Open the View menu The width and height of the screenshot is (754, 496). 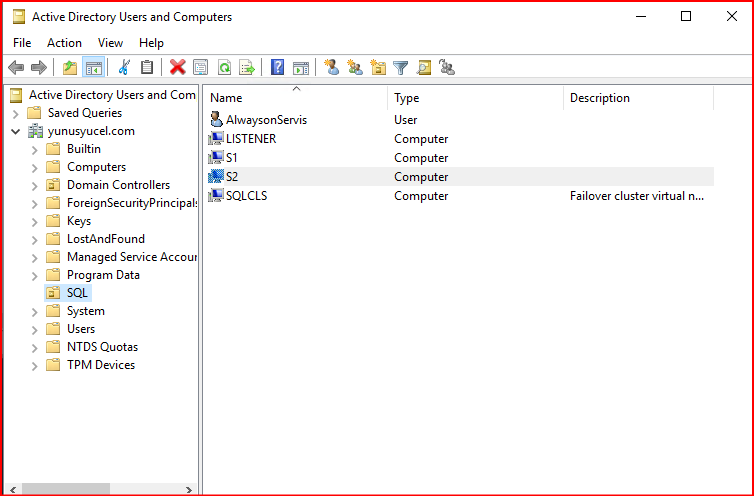click(110, 43)
